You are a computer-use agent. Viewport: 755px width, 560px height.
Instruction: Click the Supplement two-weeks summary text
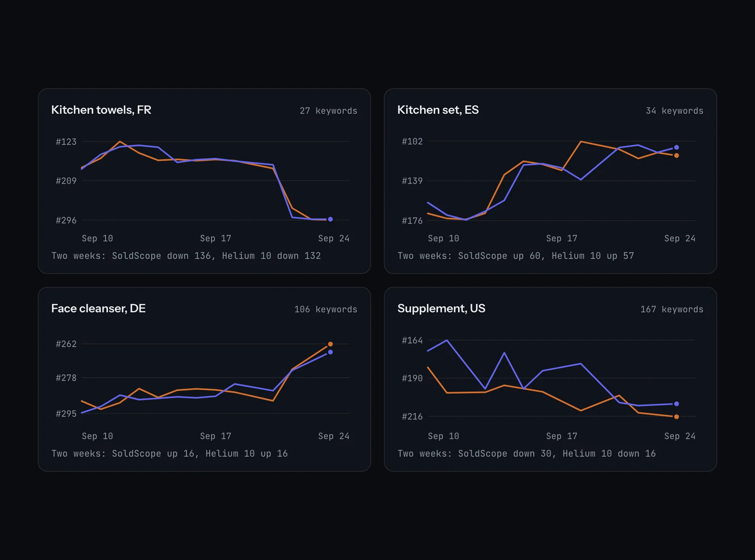click(x=527, y=453)
